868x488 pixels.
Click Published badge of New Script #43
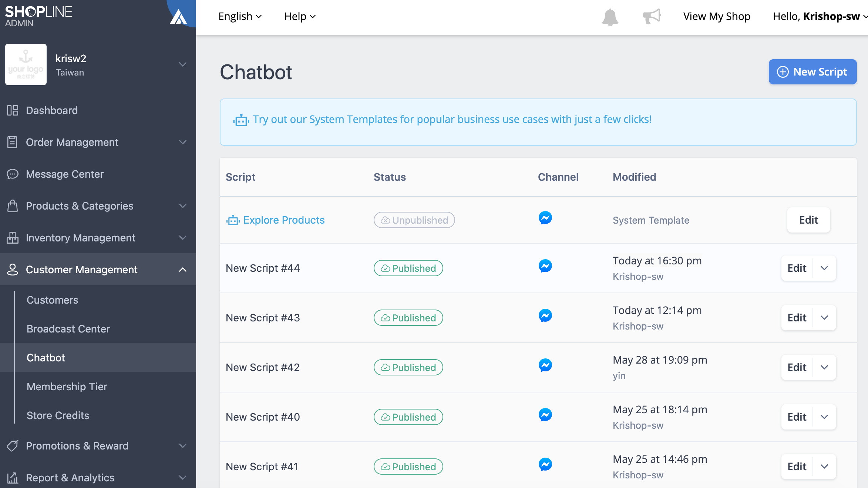click(x=408, y=318)
